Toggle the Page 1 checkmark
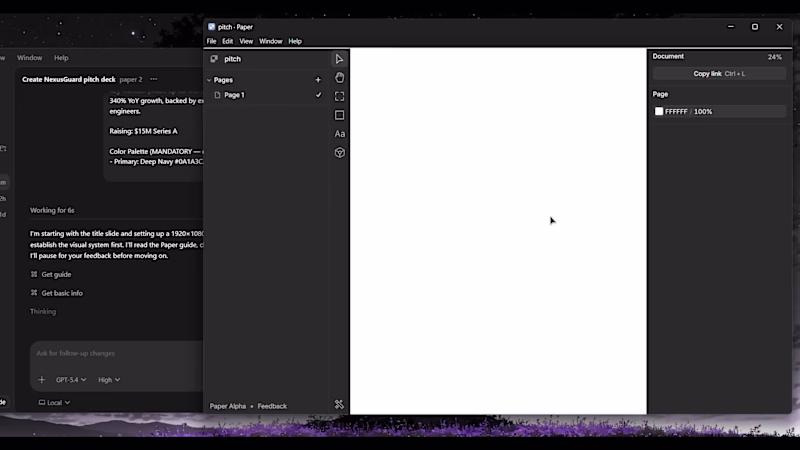The width and height of the screenshot is (800, 450). (318, 95)
